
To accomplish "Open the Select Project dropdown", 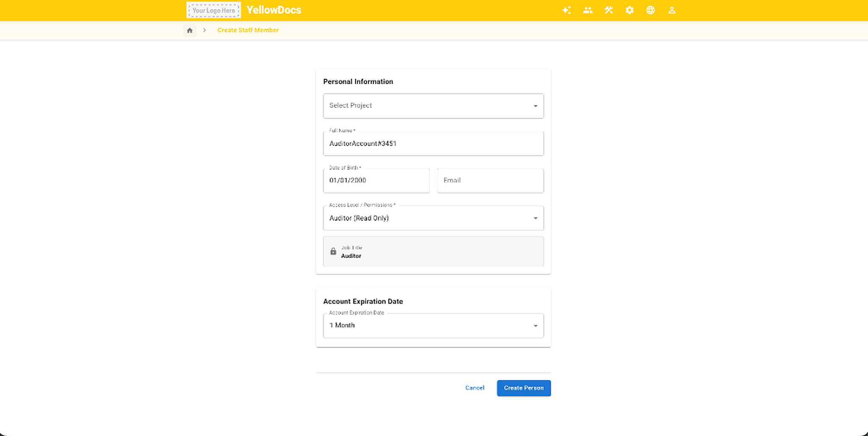I will [x=433, y=106].
